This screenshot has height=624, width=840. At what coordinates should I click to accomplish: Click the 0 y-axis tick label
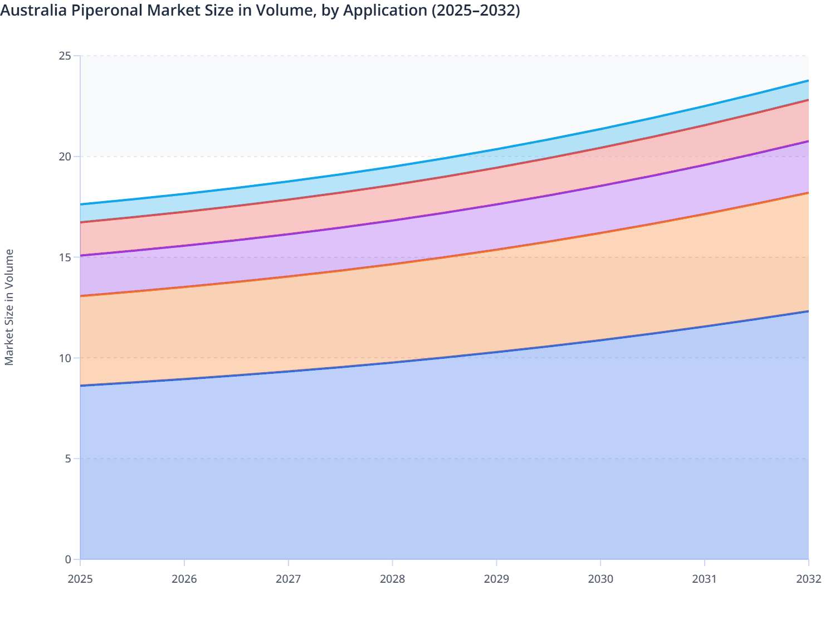pos(67,558)
